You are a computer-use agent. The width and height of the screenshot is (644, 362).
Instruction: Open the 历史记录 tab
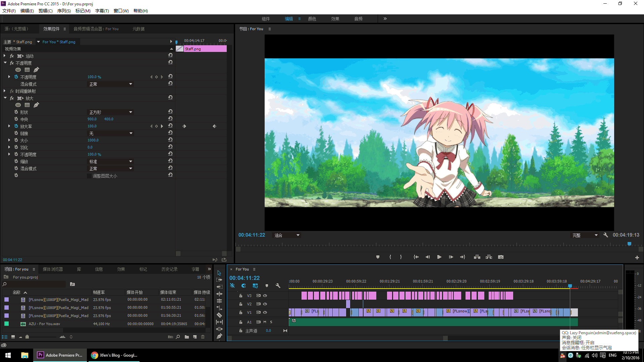pos(169,269)
